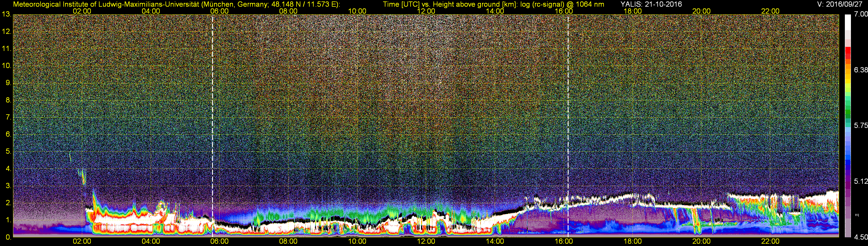868x246 pixels.
Task: Click the 2 km height axis label
Action: coord(8,203)
